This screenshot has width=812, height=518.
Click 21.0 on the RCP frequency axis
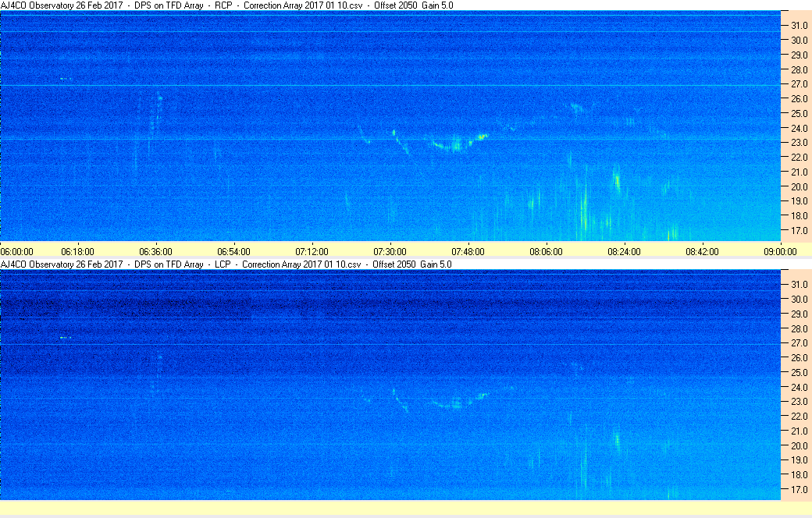tap(799, 172)
